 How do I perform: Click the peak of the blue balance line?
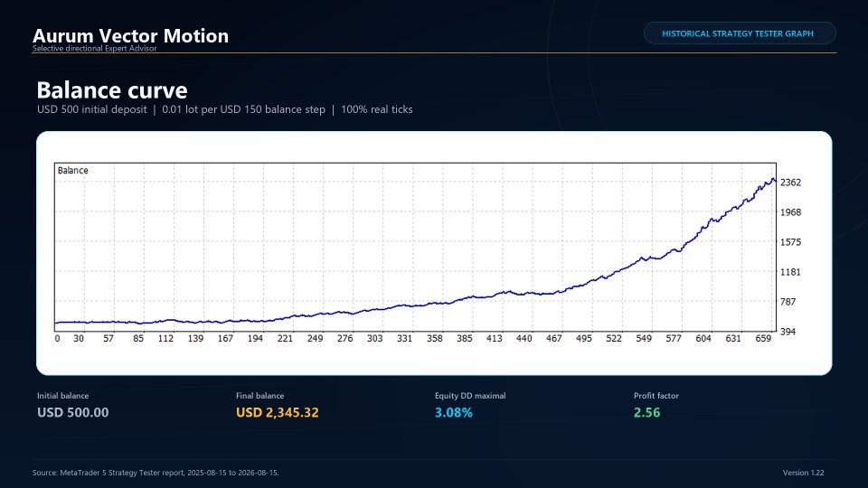click(x=773, y=179)
